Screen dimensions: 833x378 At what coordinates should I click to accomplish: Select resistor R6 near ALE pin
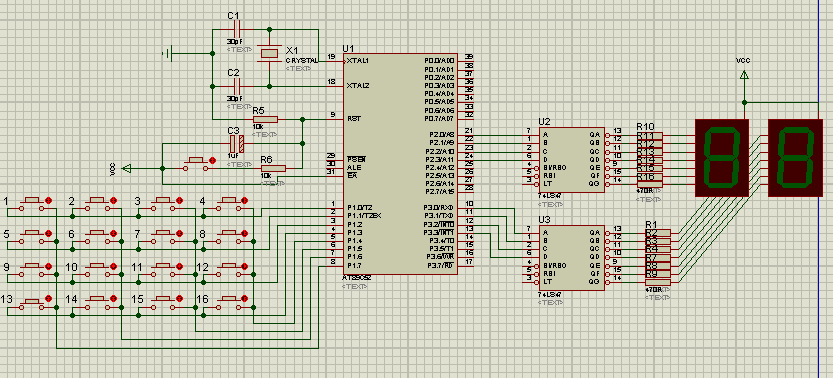coord(273,168)
